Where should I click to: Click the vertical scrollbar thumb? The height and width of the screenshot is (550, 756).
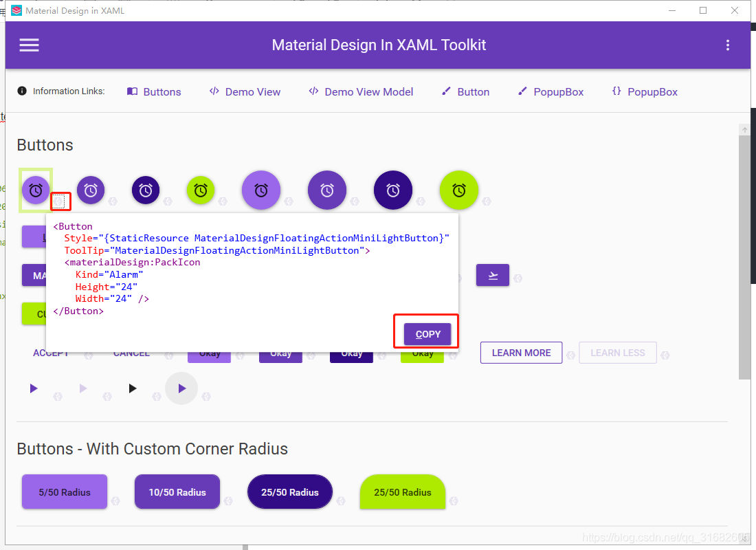(x=744, y=258)
